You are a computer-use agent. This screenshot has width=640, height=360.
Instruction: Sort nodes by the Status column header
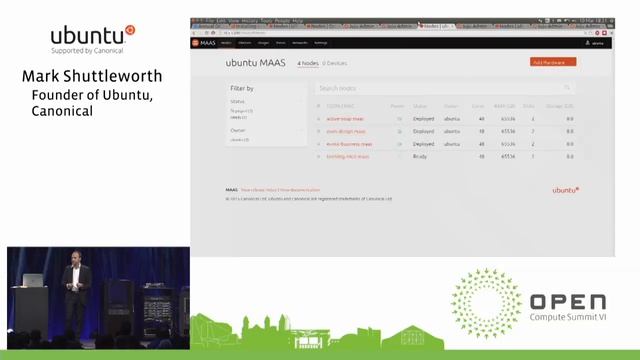click(x=420, y=106)
